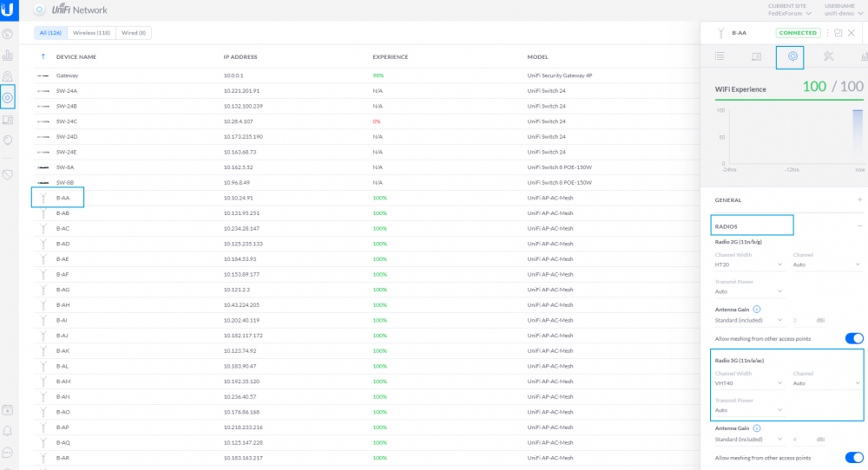Open the Statistics icon in left sidebar
This screenshot has width=868, height=470.
pyautogui.click(x=8, y=55)
